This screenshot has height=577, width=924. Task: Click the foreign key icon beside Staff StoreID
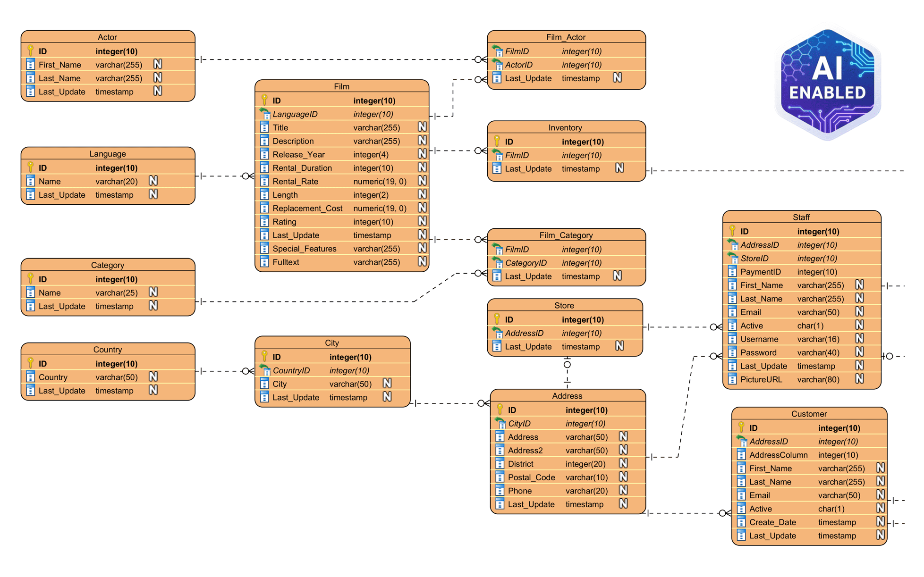732,258
